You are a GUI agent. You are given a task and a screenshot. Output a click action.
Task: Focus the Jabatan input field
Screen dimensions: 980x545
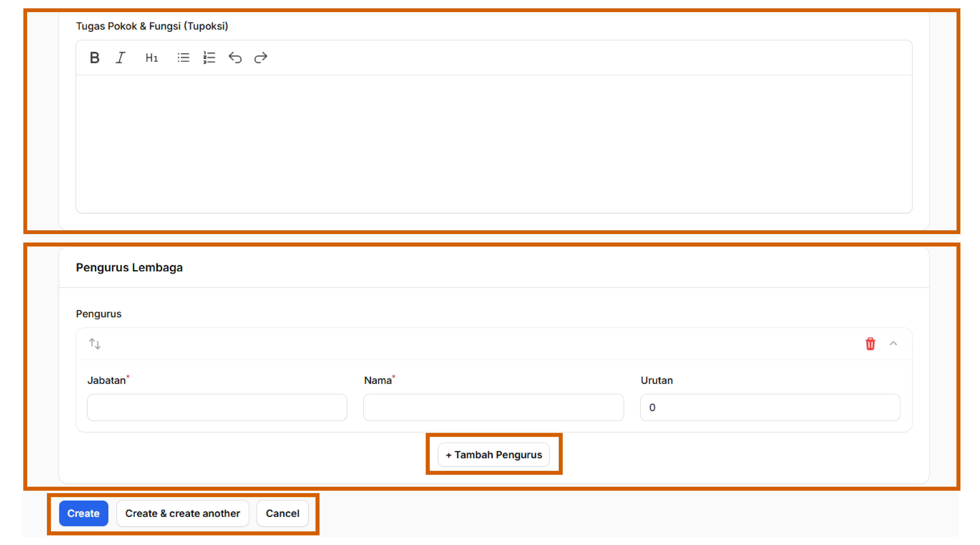[217, 407]
